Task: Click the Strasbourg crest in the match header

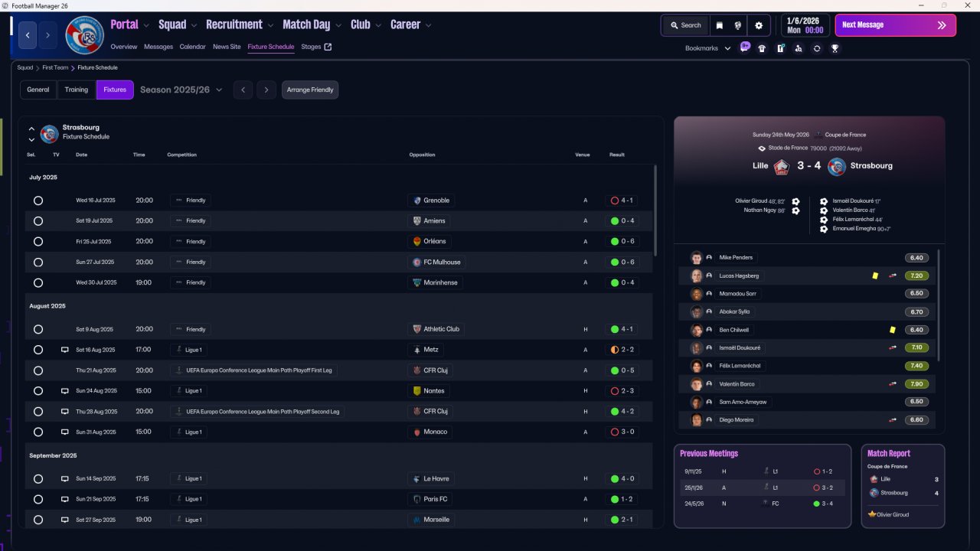Action: (837, 166)
